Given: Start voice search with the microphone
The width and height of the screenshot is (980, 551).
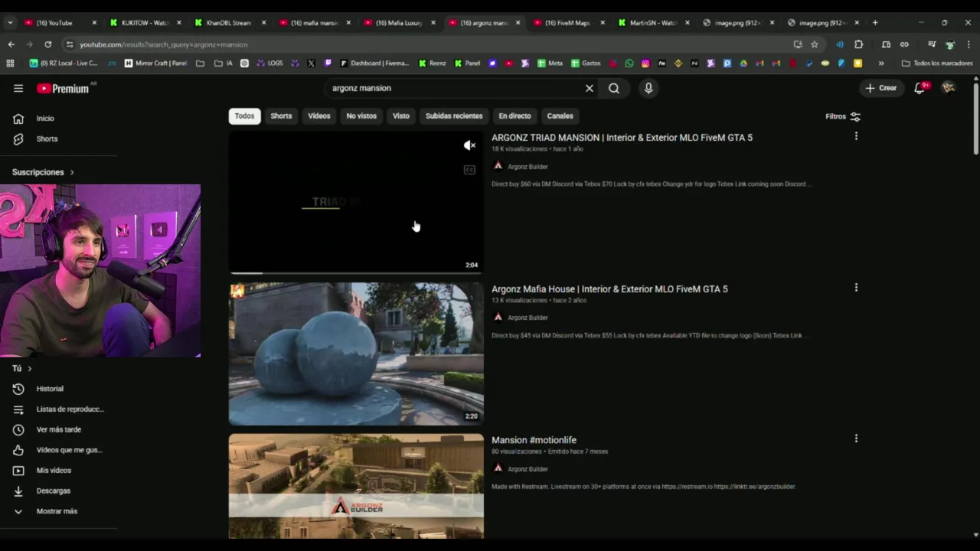Looking at the screenshot, I should pos(648,88).
